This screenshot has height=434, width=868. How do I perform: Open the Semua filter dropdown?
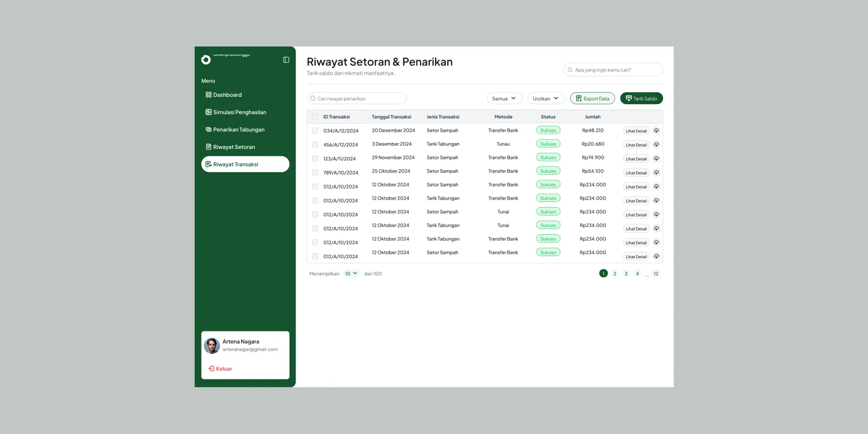504,99
